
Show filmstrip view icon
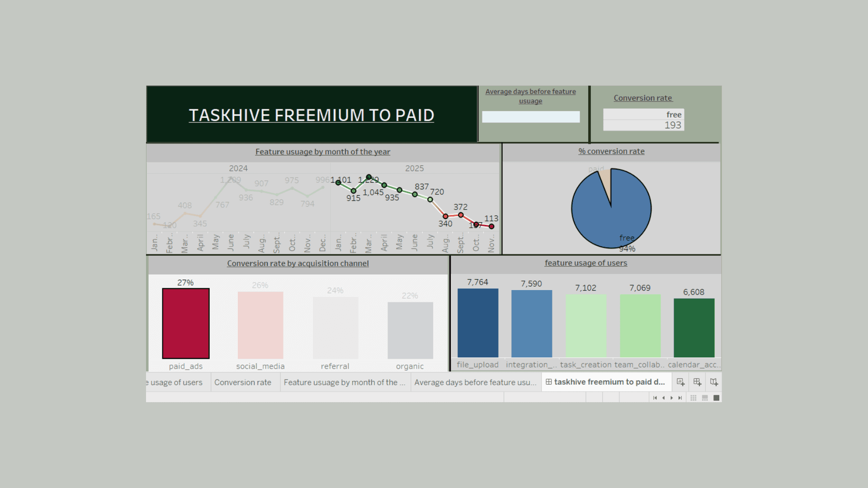[705, 398]
